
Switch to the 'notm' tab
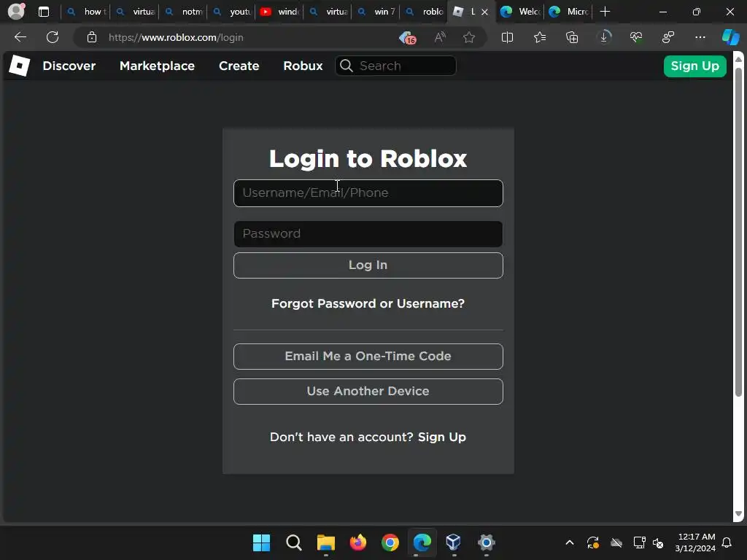point(184,12)
